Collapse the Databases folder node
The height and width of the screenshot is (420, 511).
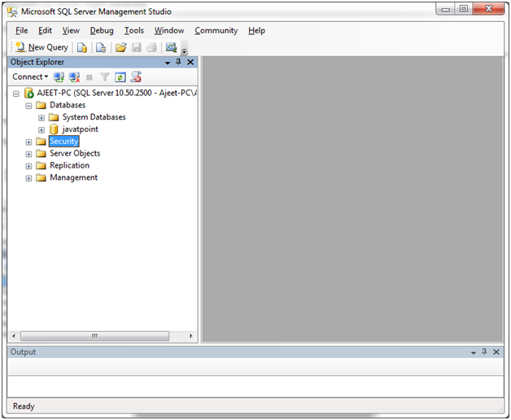tap(28, 106)
